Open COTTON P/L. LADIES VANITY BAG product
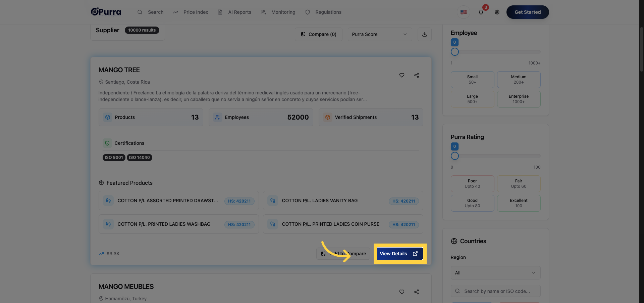644x303 pixels. pos(343,201)
